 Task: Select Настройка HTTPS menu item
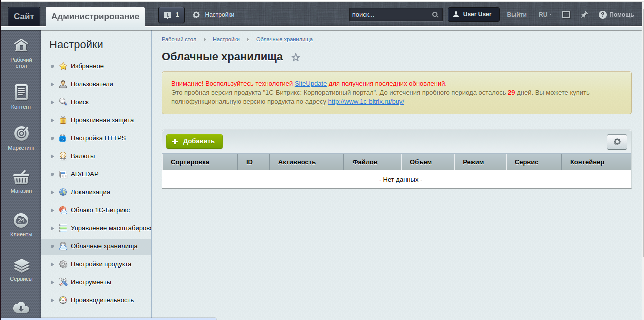[x=98, y=138]
